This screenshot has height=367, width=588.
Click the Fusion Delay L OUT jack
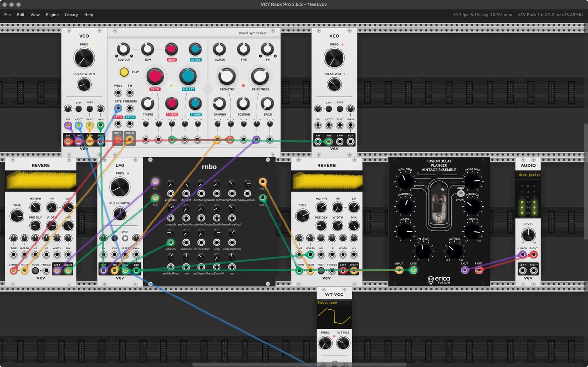click(x=465, y=270)
